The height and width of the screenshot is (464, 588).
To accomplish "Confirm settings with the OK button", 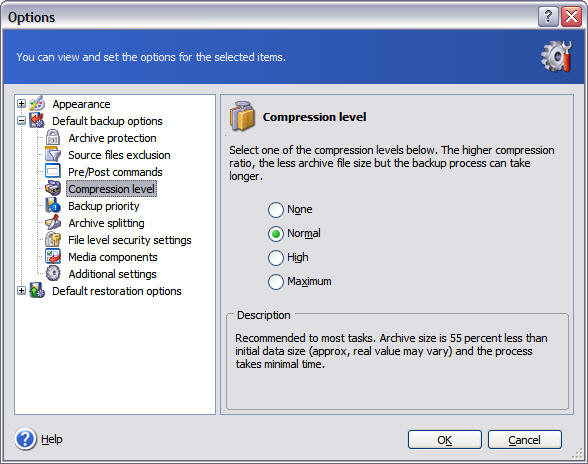I will coord(445,440).
